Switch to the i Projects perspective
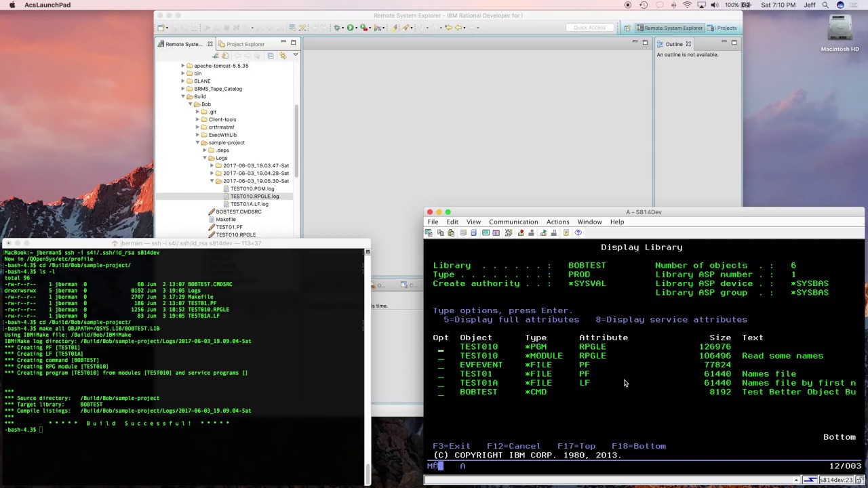Screen dimensions: 868x488 (x=722, y=28)
